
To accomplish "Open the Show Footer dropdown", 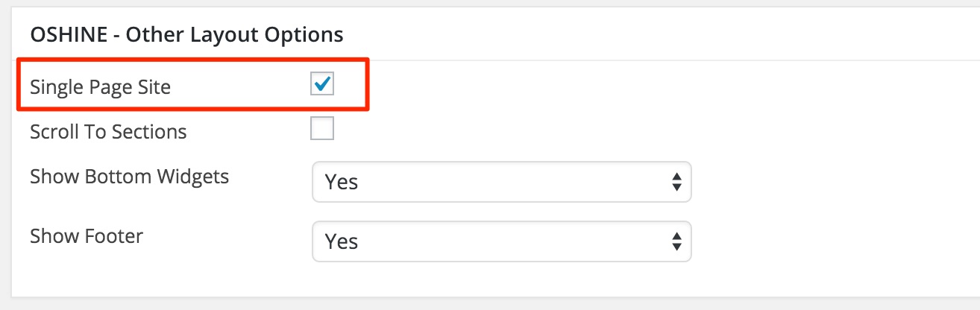I will 501,241.
